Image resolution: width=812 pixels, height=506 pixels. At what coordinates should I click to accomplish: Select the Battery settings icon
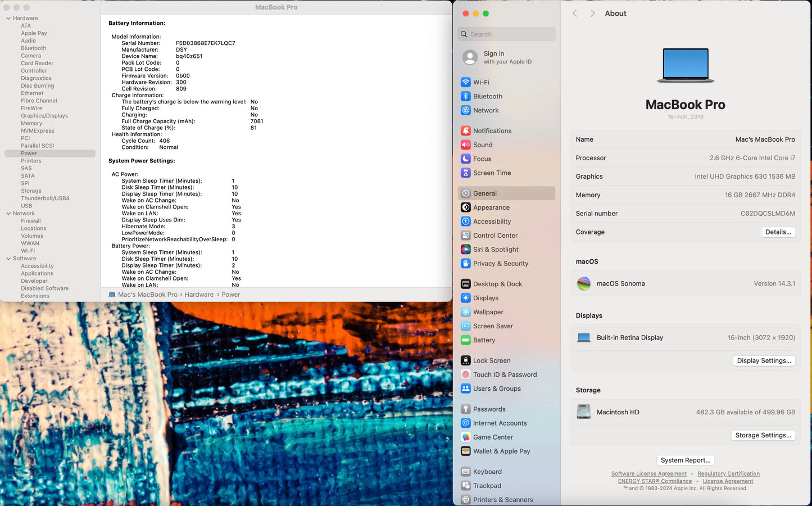(x=466, y=340)
